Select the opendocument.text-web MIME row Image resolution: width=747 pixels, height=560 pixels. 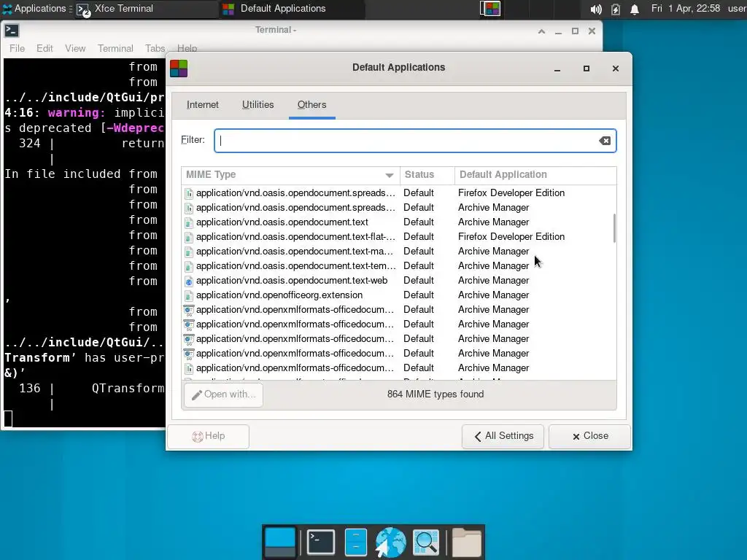399,281
